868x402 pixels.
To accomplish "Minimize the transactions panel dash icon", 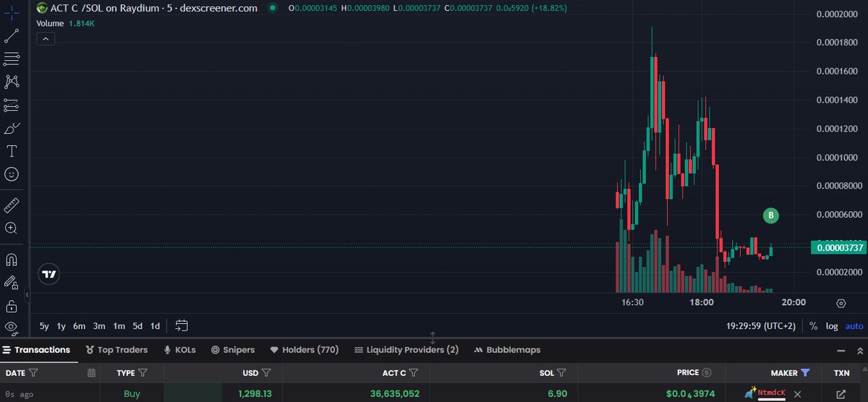I will click(840, 350).
